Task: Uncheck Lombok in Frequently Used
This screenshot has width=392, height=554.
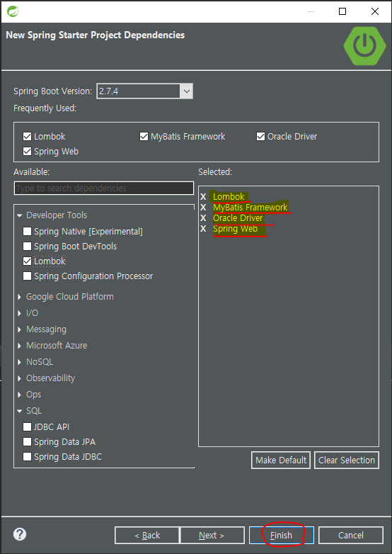Action: [27, 137]
